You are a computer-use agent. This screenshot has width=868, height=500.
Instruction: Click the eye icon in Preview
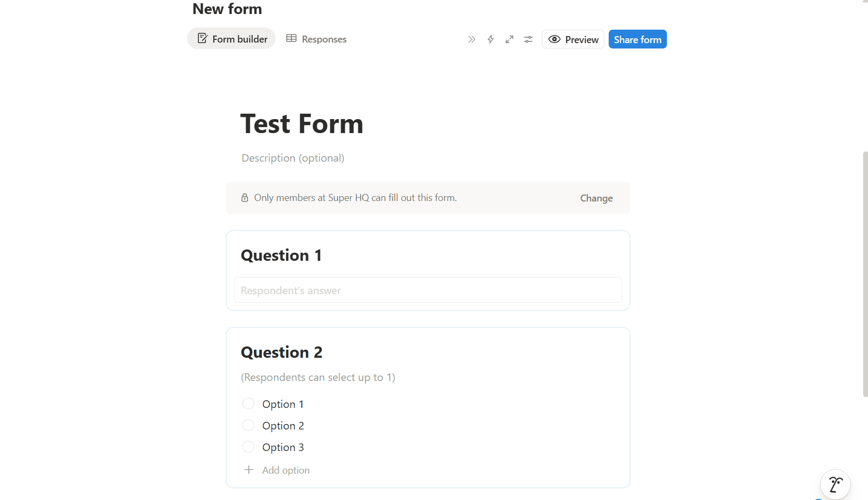(554, 39)
